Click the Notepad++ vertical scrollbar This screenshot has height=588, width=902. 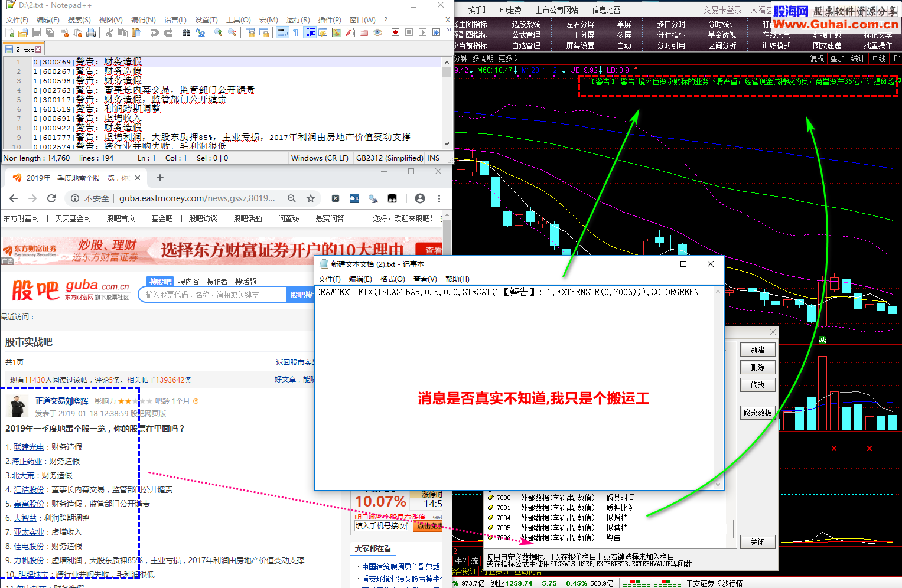(x=447, y=103)
